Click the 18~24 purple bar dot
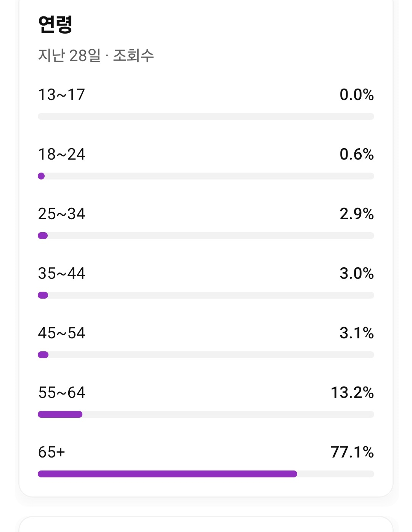 pyautogui.click(x=41, y=176)
